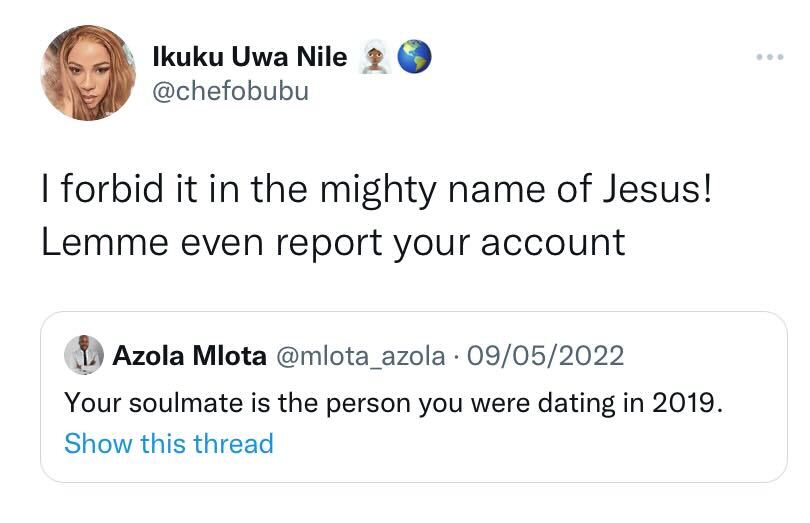Image resolution: width=810 pixels, height=523 pixels.
Task: Open the three-dots more options menu
Action: coord(769,57)
